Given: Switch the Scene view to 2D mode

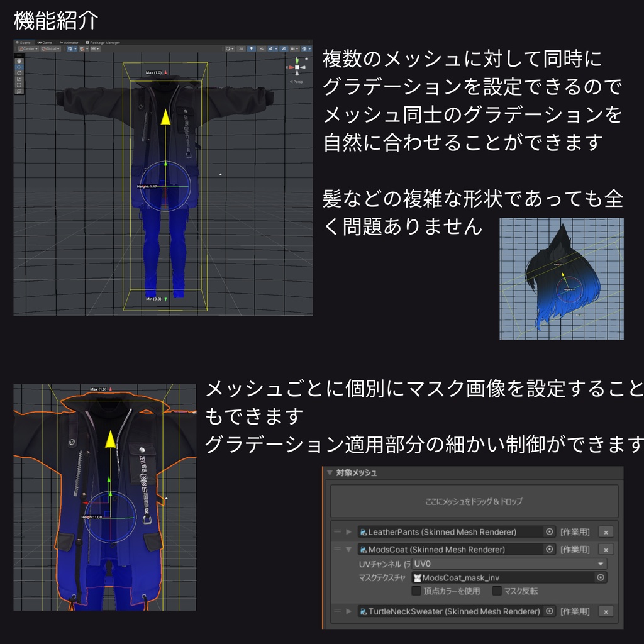Looking at the screenshot, I should pyautogui.click(x=240, y=48).
